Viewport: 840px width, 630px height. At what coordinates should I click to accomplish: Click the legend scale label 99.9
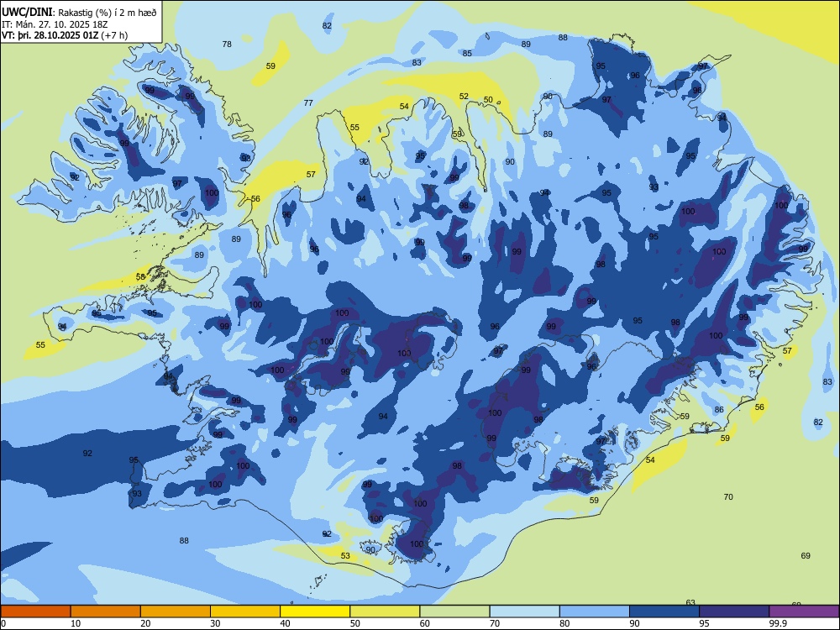(778, 623)
